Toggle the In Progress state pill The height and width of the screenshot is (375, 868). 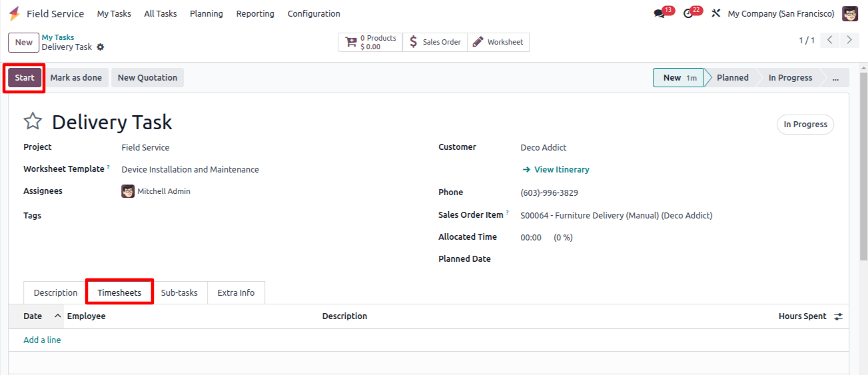tap(805, 125)
